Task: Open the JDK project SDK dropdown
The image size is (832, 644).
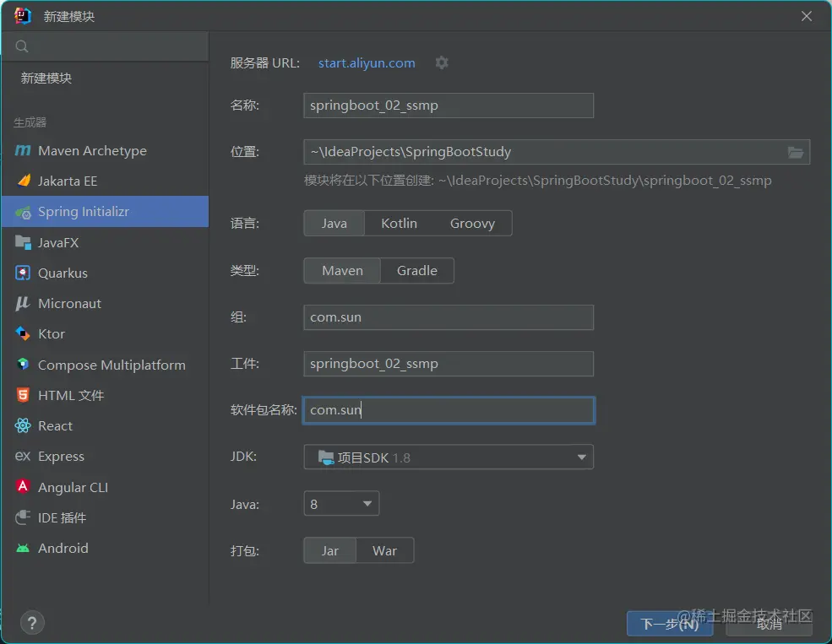Action: (449, 457)
